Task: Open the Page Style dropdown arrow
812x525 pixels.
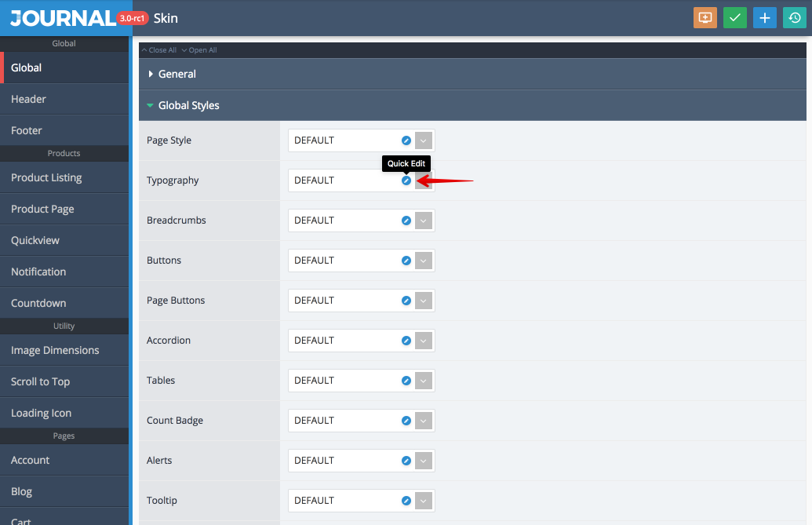Action: click(424, 140)
